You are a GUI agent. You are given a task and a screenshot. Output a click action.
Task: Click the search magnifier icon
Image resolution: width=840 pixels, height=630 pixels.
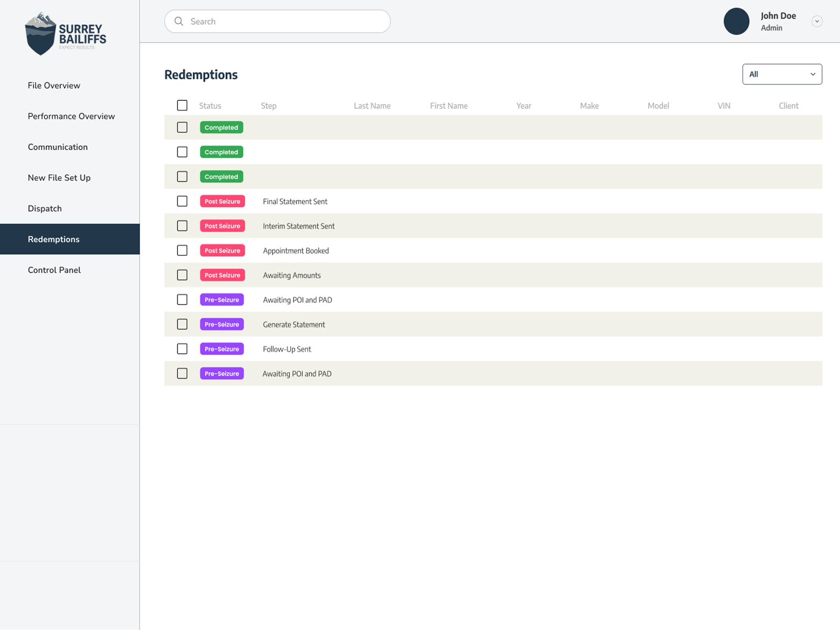point(178,21)
